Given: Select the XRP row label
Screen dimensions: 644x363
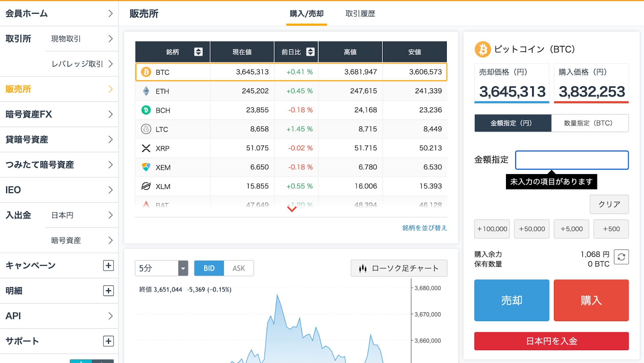Looking at the screenshot, I should (162, 148).
